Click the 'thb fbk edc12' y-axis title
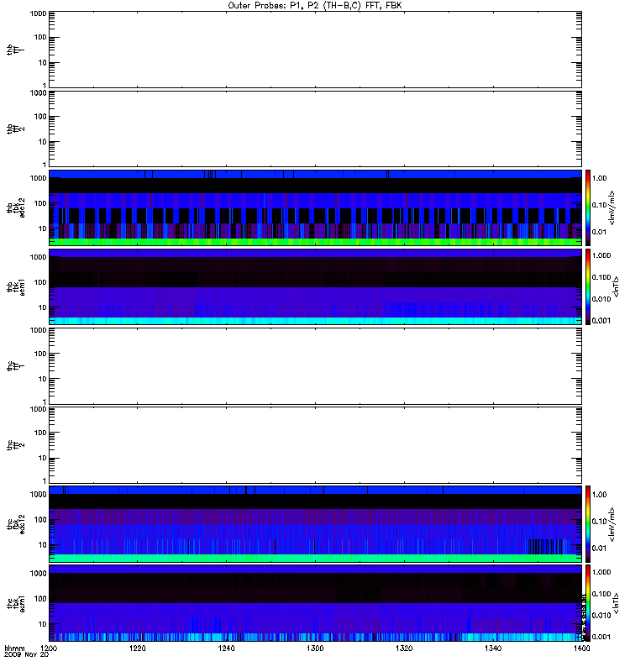 [x=16, y=207]
